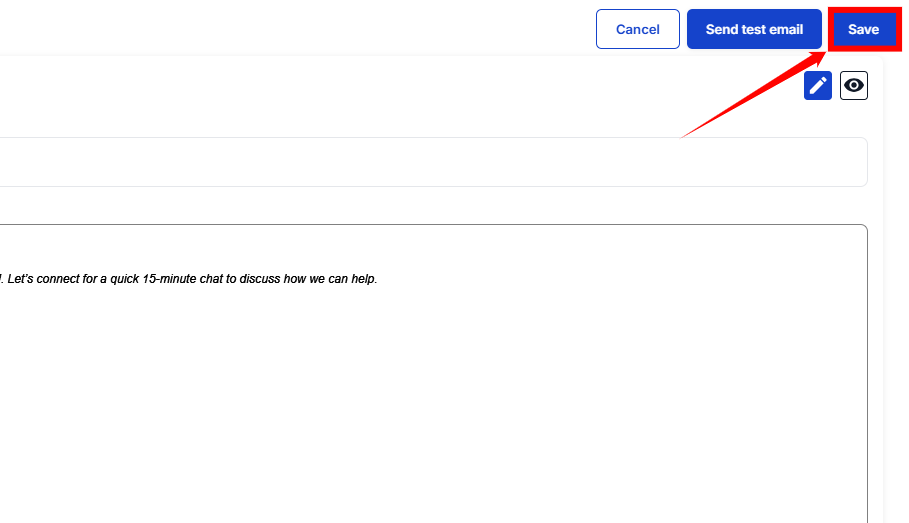Click the rounded box above the email body
Screen dimensions: 909x523
tap(430, 162)
